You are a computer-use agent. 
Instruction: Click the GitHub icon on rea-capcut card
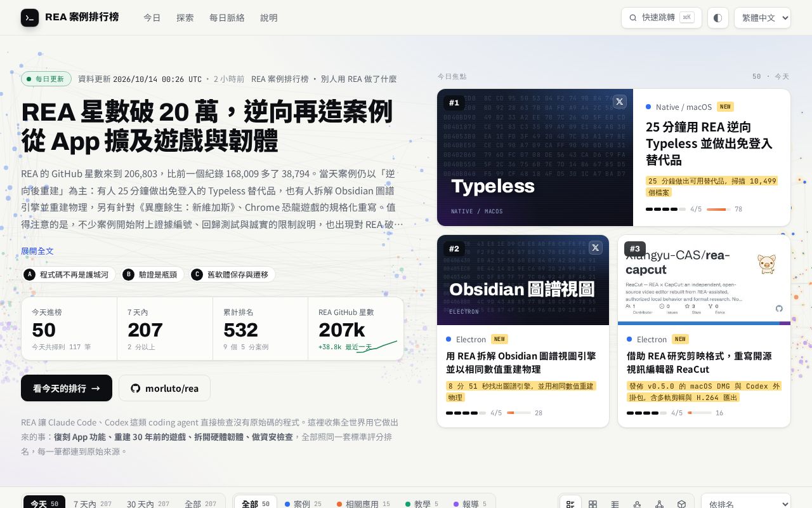tap(779, 309)
